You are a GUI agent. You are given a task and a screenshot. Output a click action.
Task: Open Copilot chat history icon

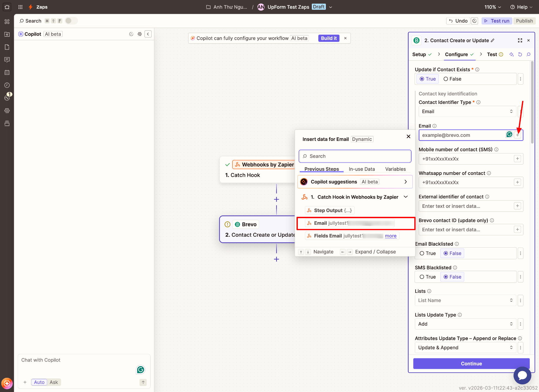(131, 34)
